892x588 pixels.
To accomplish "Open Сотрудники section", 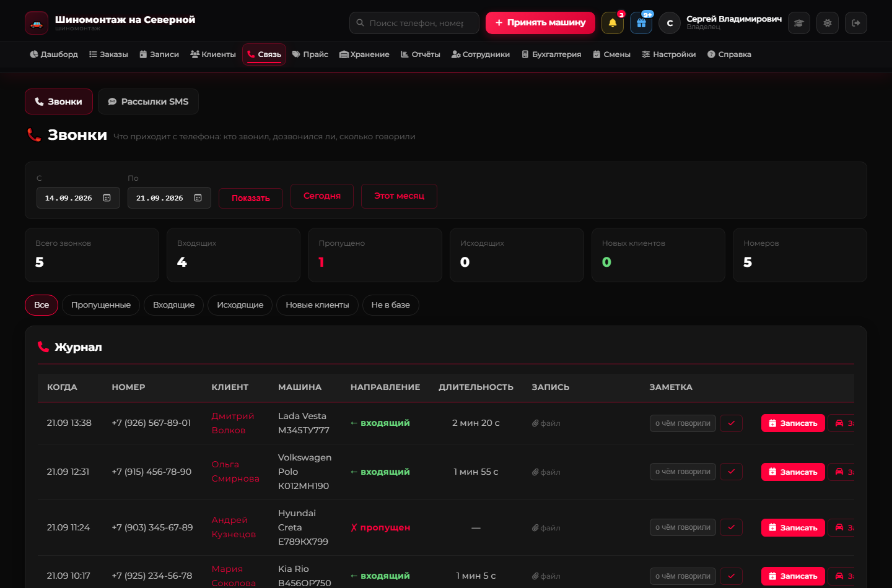I will coord(481,54).
